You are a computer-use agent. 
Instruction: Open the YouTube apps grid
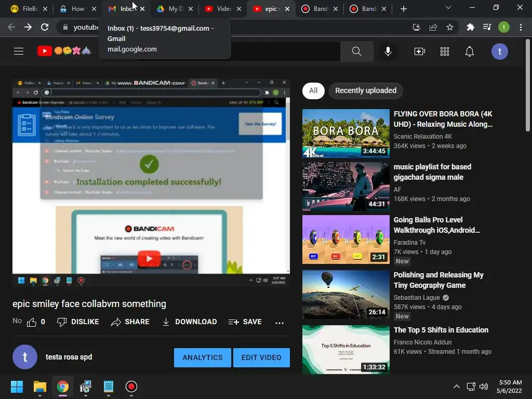[x=445, y=51]
